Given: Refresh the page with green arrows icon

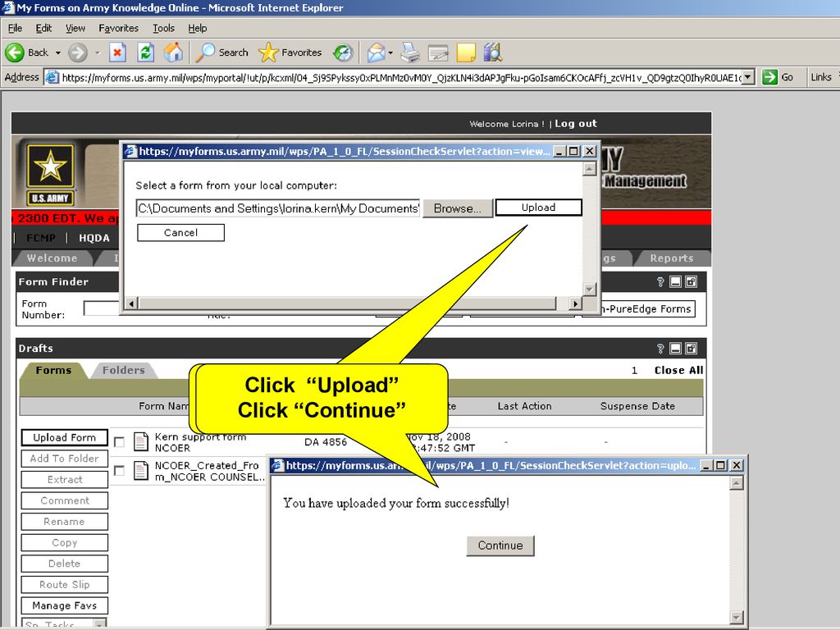Looking at the screenshot, I should tap(146, 52).
